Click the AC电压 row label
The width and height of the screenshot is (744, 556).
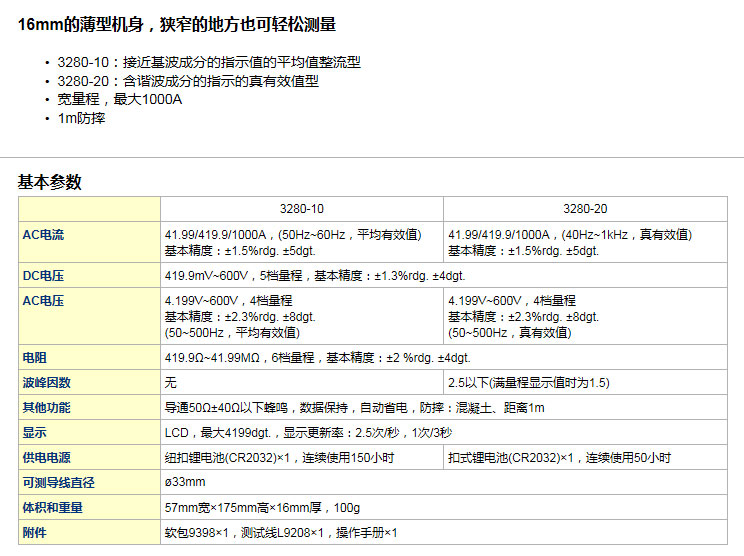tap(43, 300)
